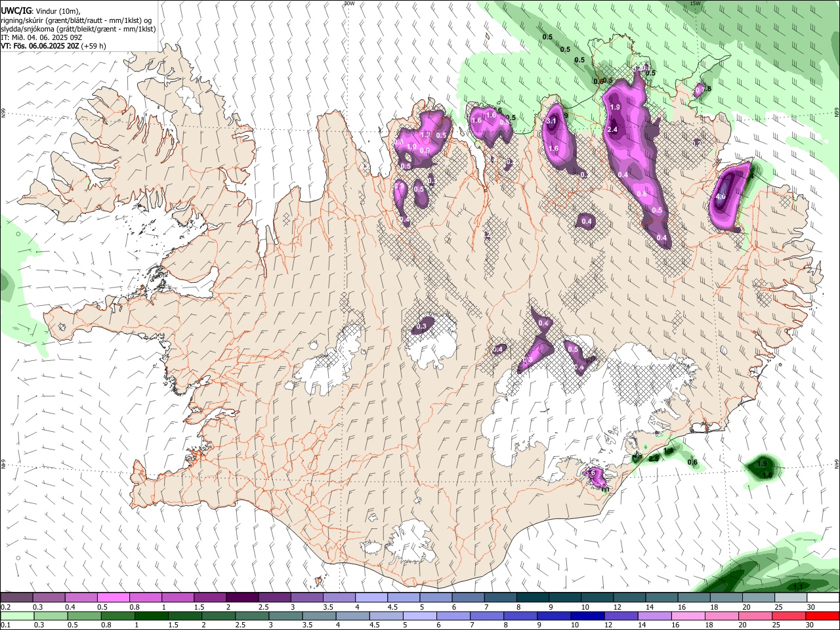This screenshot has height=630, width=840.
Task: Click the rigning/skúrir legend description line
Action: (75, 20)
